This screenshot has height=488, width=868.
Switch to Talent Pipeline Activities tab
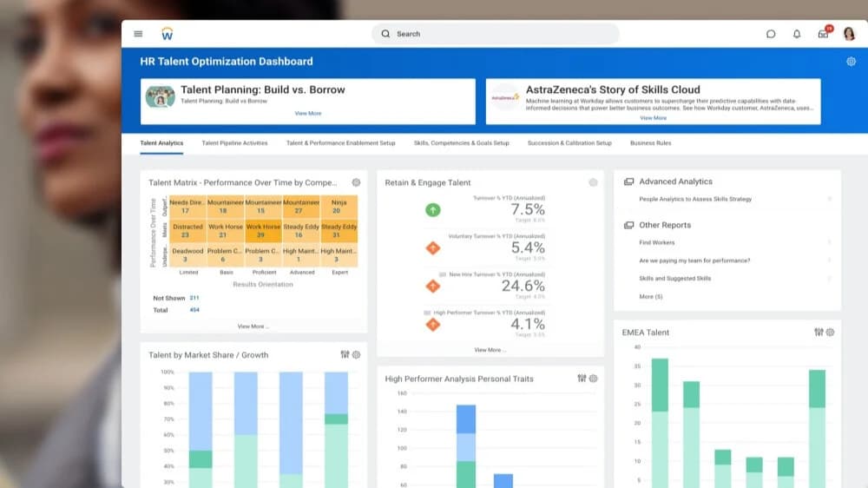tap(234, 143)
